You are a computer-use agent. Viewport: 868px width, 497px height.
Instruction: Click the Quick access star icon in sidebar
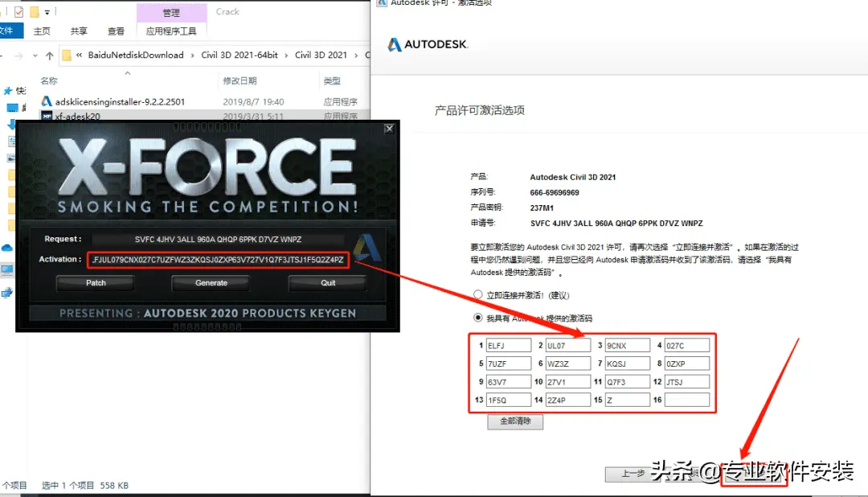8,91
